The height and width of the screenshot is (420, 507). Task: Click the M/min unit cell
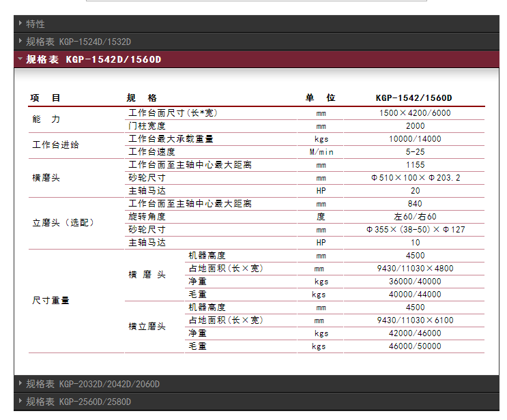coord(321,152)
